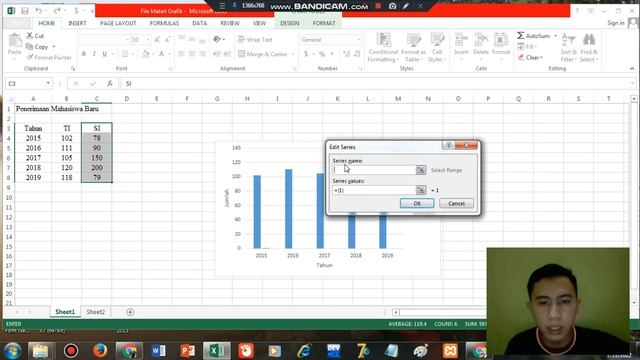Screen dimensions: 640x360
Task: Click range selector icon beside Series name
Action: pyautogui.click(x=421, y=170)
